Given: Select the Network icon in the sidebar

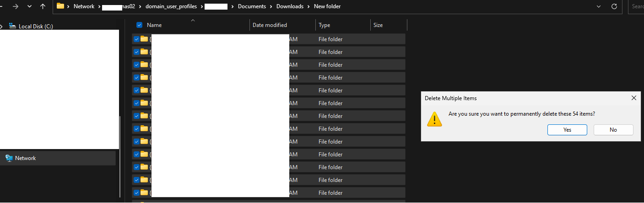Looking at the screenshot, I should tap(9, 158).
